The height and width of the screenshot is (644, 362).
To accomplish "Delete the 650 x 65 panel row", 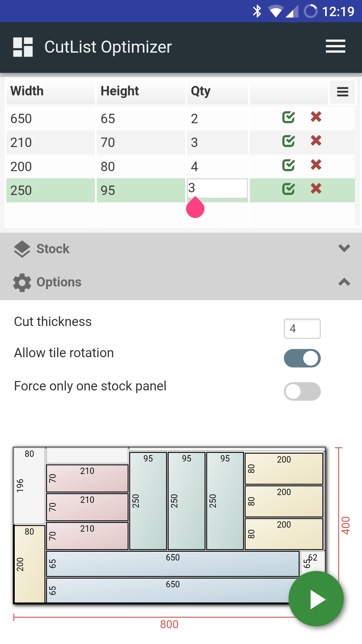I will (x=316, y=117).
